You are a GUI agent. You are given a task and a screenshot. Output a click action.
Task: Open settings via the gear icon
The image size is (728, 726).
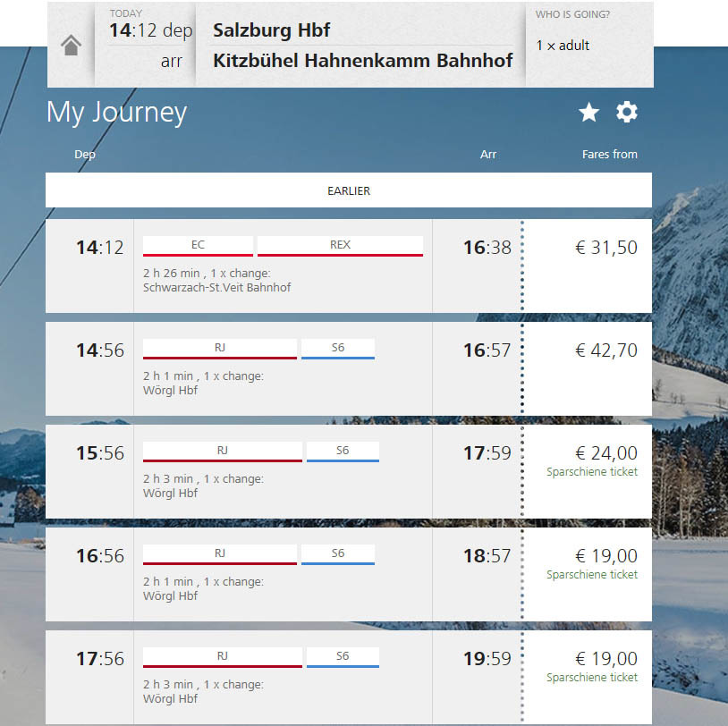pos(627,113)
